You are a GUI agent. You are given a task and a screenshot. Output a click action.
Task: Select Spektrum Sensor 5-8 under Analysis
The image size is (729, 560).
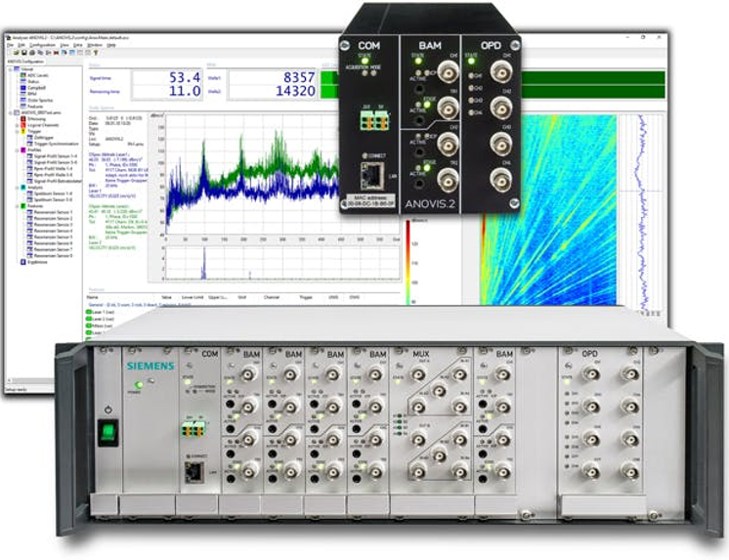pyautogui.click(x=53, y=199)
